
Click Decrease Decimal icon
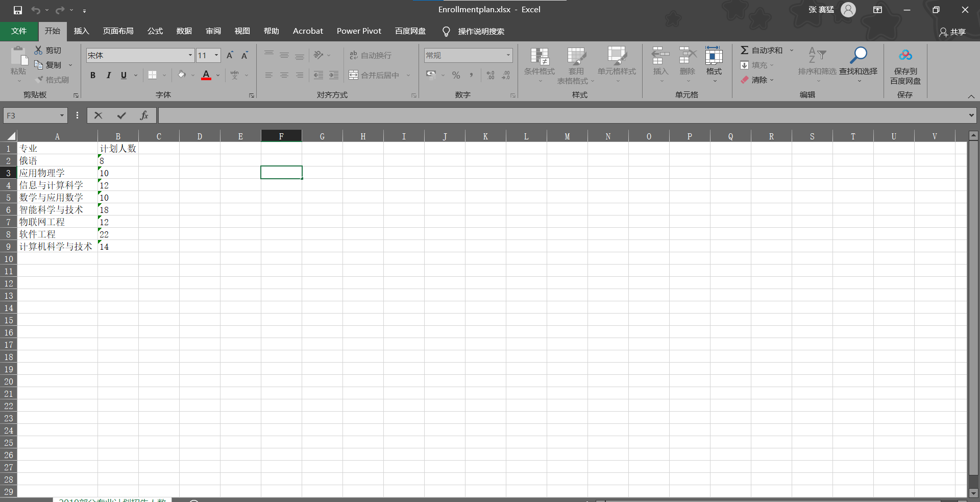point(506,75)
